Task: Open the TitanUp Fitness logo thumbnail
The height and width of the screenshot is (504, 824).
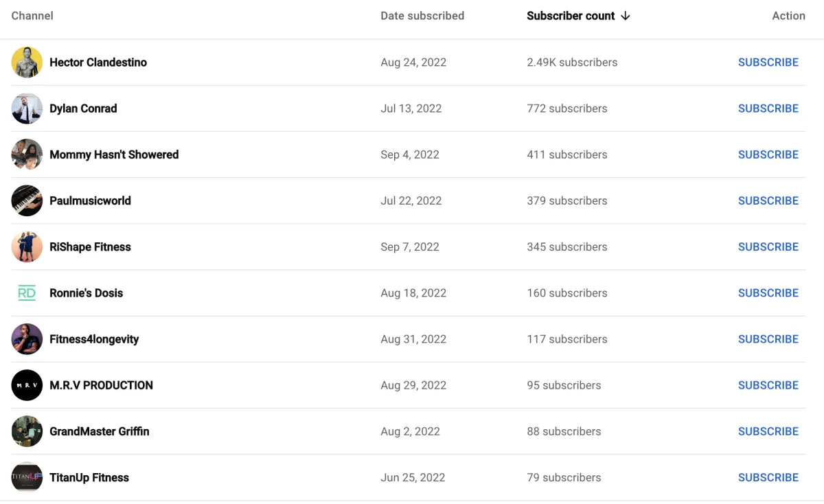Action: click(27, 477)
